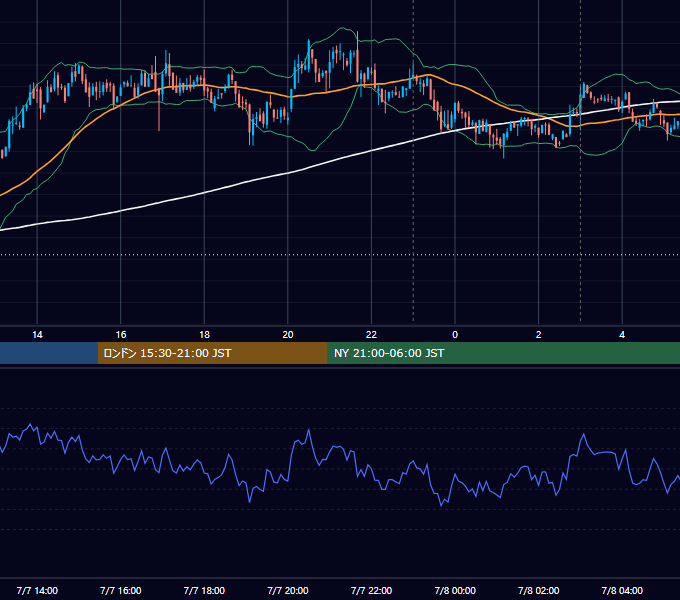680x600 pixels.
Task: Click the 16 hour label on price chart axis
Action: [121, 335]
